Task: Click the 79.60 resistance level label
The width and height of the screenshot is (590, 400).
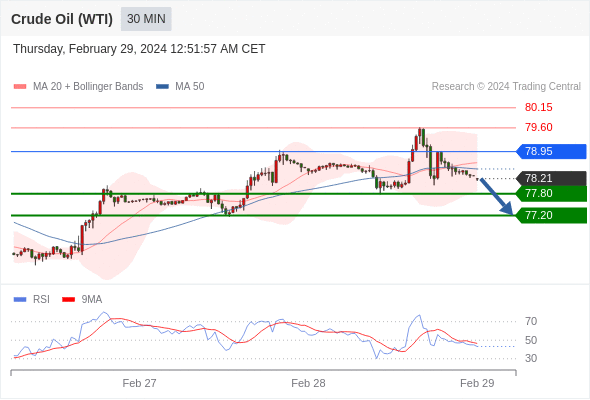Action: point(538,127)
